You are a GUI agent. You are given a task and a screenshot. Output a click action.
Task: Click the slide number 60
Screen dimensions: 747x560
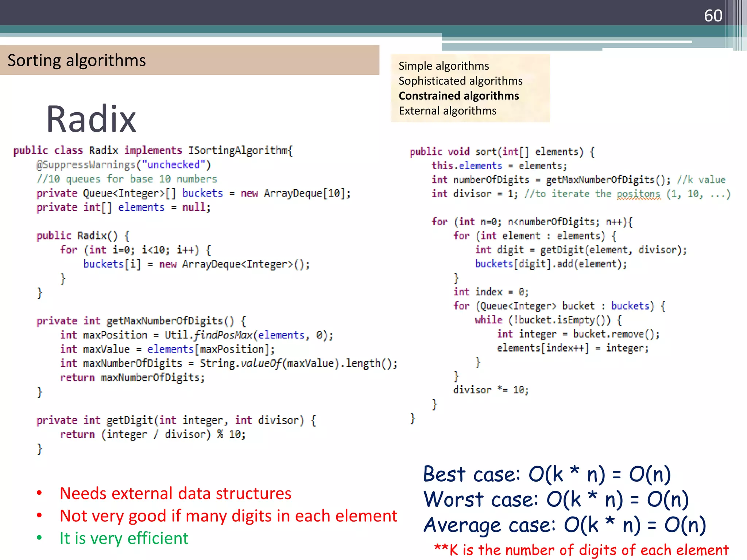click(713, 16)
